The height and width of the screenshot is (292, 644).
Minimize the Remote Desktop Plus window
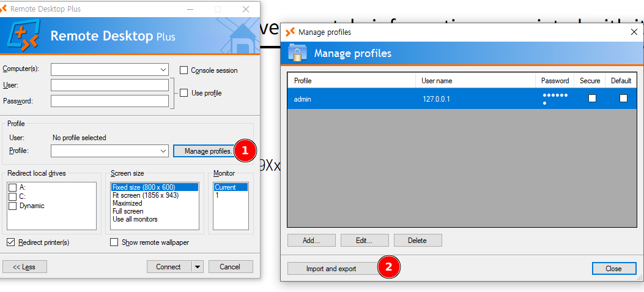pos(190,9)
